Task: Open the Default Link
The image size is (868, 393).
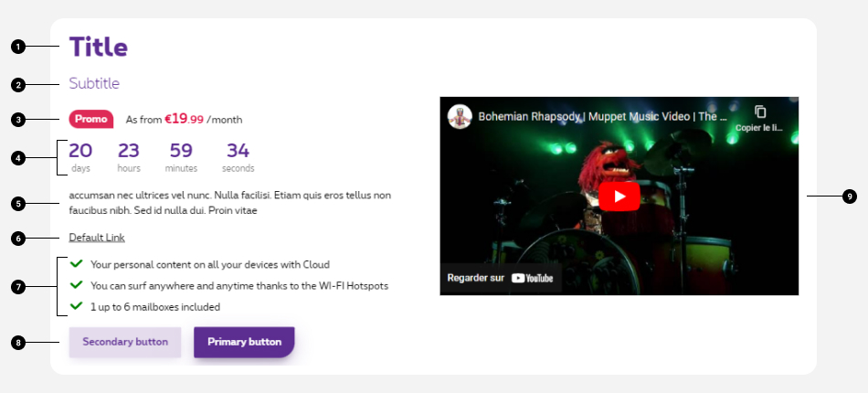Action: pos(97,238)
